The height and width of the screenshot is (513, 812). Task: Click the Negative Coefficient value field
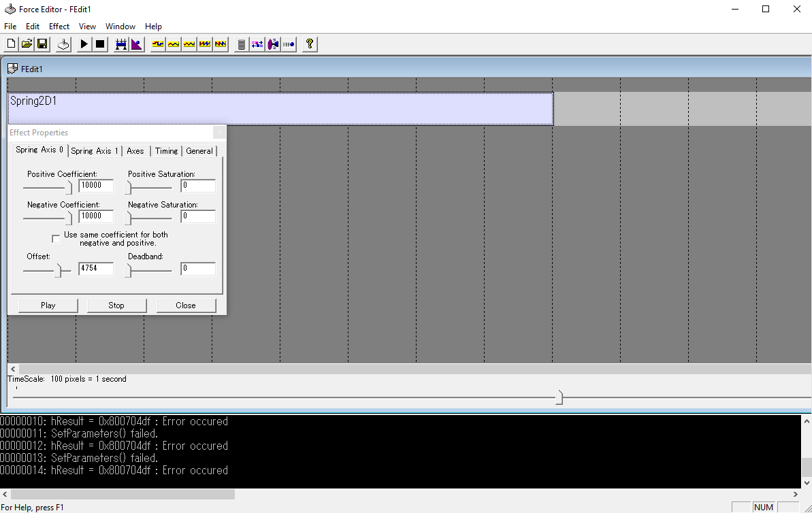[96, 216]
